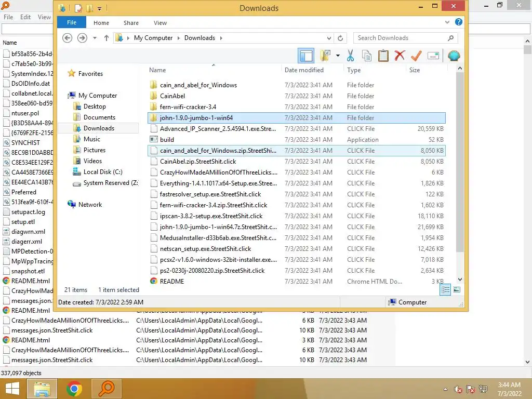Open Explorer Help question mark icon
This screenshot has height=399, width=532.
click(x=459, y=22)
